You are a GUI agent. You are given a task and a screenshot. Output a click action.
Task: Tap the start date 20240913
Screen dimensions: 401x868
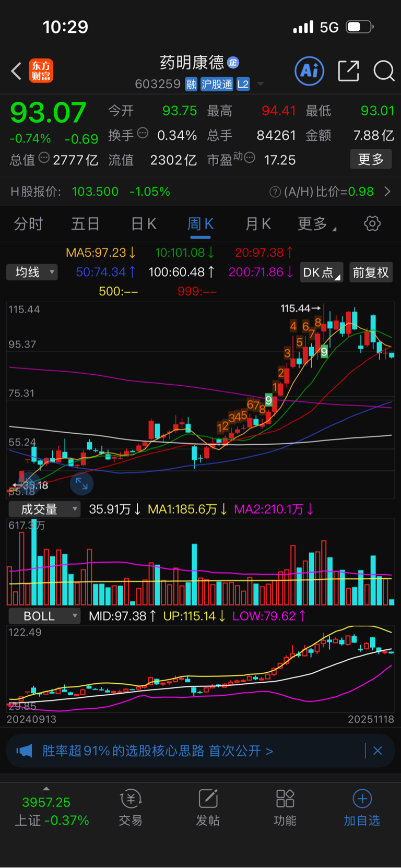coord(31,719)
